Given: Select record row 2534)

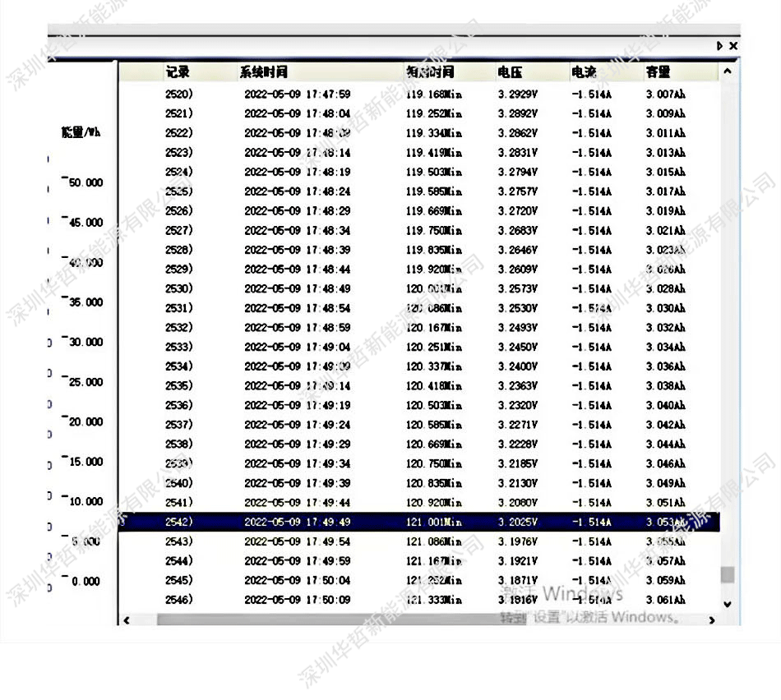Looking at the screenshot, I should pyautogui.click(x=419, y=366).
